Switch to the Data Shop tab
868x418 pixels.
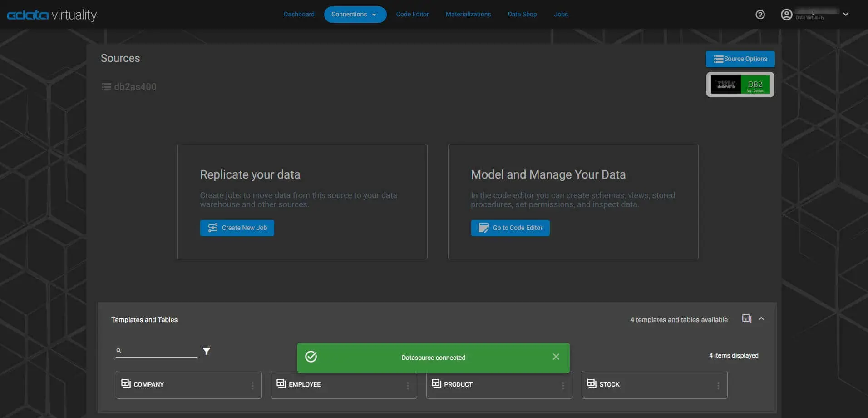(522, 15)
